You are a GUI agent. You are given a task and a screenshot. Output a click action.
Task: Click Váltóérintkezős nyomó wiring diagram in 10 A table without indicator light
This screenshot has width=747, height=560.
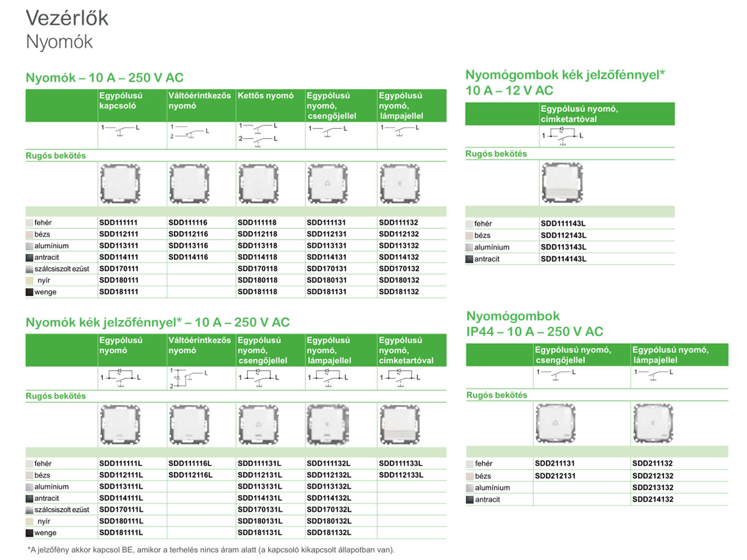tap(190, 132)
